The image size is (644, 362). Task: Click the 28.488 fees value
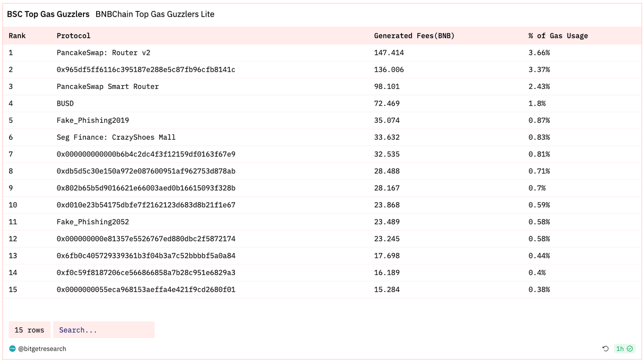[387, 171]
